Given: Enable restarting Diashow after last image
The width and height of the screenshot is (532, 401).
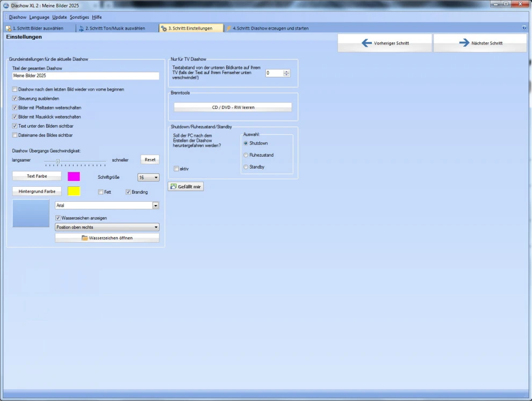Looking at the screenshot, I should pyautogui.click(x=15, y=89).
